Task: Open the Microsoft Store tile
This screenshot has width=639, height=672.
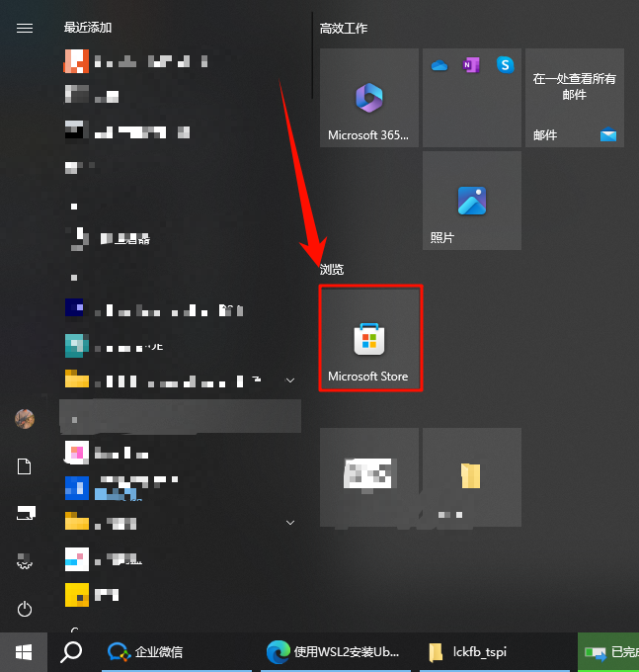Action: click(369, 339)
